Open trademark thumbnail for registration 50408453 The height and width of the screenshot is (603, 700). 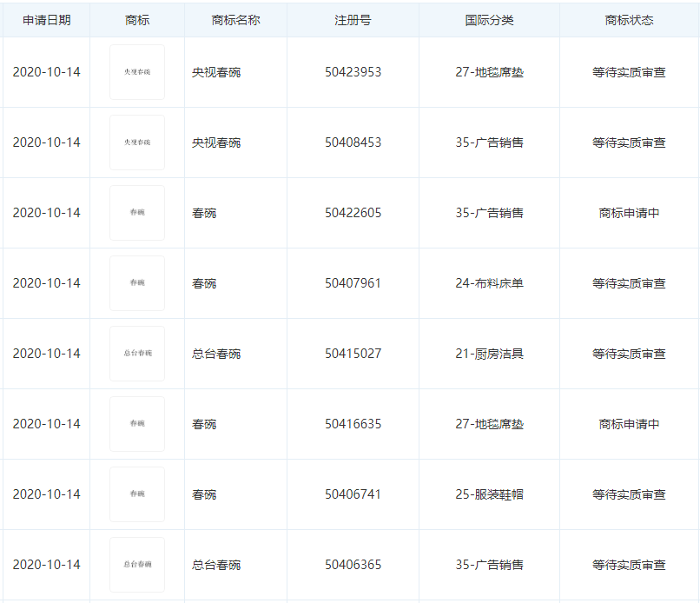pos(137,142)
